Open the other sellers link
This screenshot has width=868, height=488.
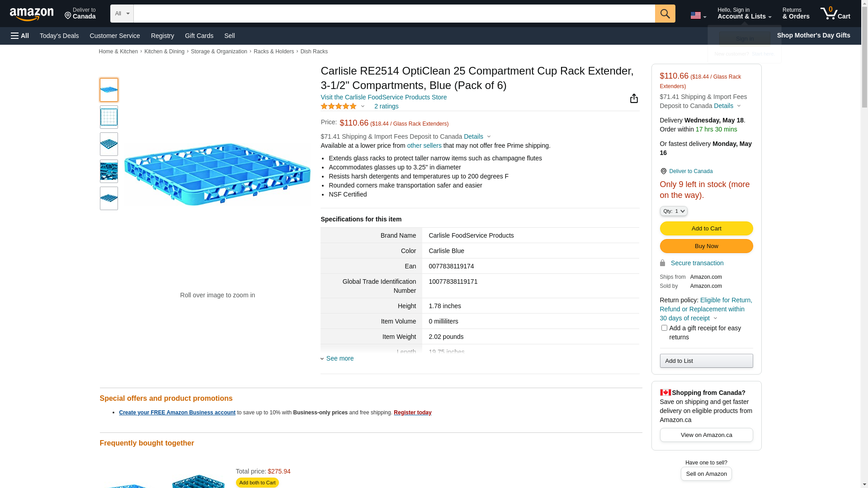[x=424, y=145]
